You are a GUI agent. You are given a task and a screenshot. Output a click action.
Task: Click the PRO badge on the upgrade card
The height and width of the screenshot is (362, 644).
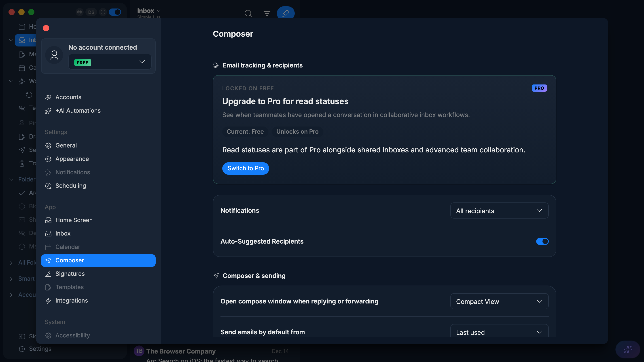[x=539, y=88]
